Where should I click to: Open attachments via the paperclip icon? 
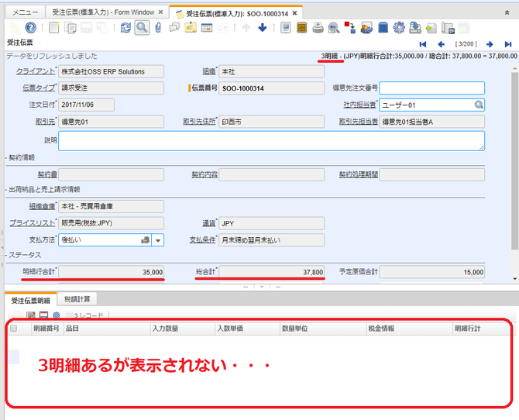158,27
